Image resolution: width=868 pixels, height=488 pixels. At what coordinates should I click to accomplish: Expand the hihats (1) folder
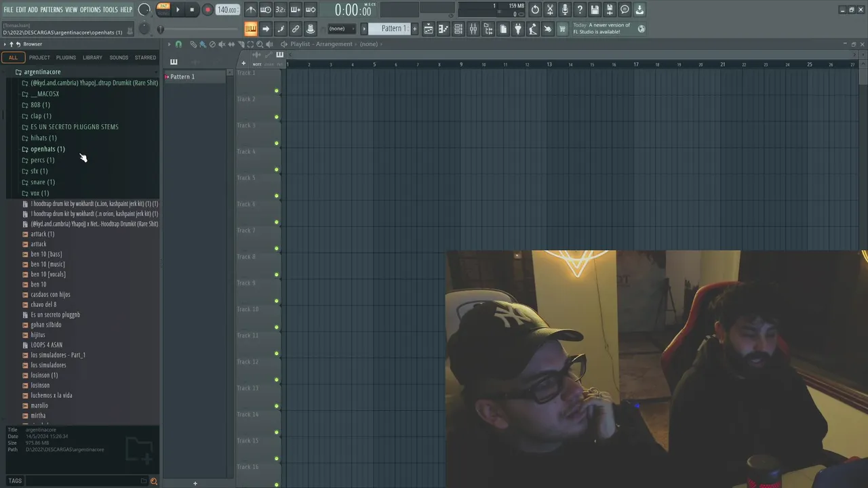43,138
